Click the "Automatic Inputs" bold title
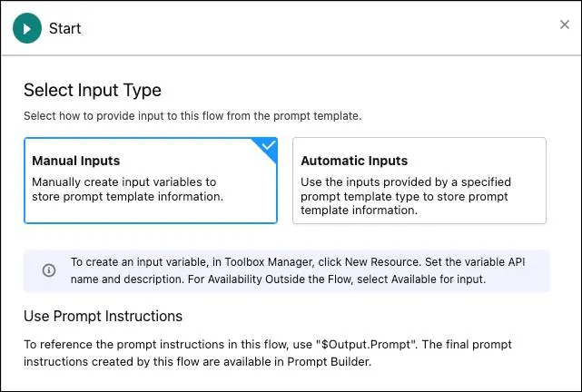Viewport: 582px width, 392px height. coord(354,161)
